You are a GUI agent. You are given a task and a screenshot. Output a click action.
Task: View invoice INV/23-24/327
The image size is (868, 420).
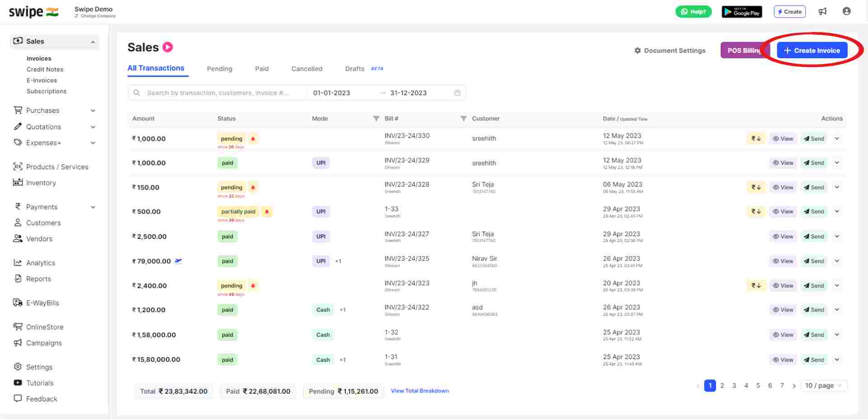click(783, 237)
